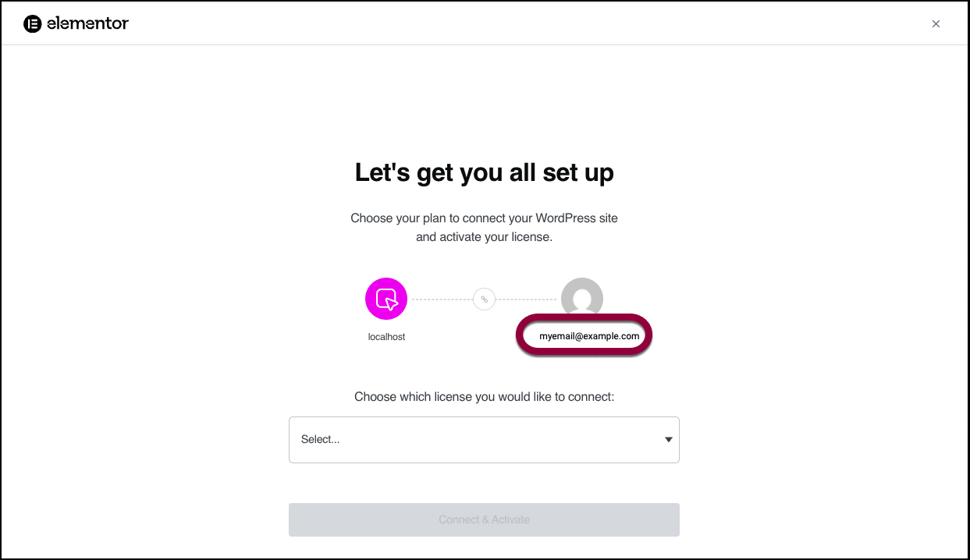
Task: Click the "and activate your license." text line
Action: coord(484,237)
